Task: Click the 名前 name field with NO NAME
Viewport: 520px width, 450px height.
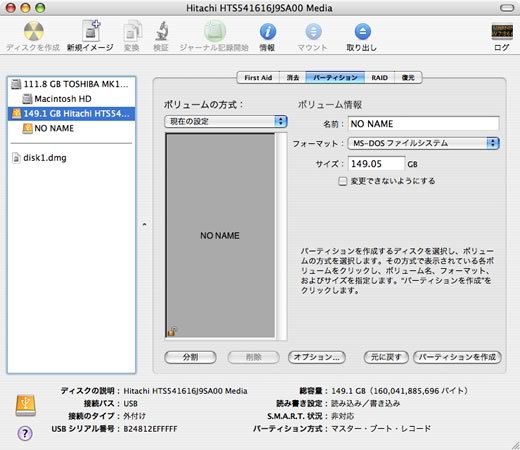Action: click(x=423, y=124)
